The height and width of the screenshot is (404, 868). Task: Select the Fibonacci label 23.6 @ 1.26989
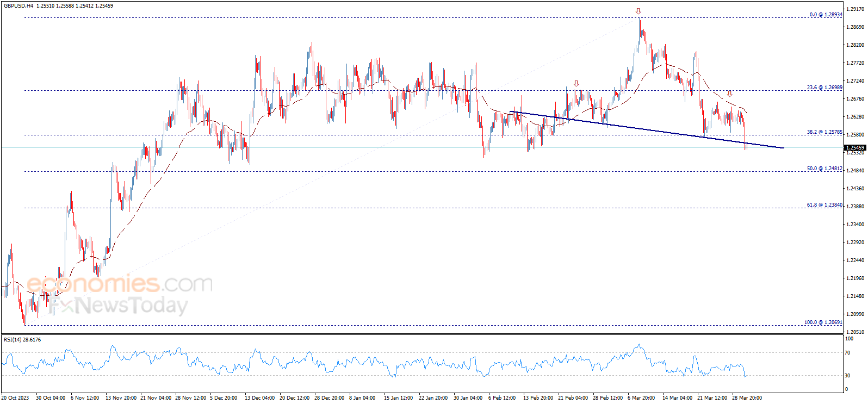click(824, 88)
